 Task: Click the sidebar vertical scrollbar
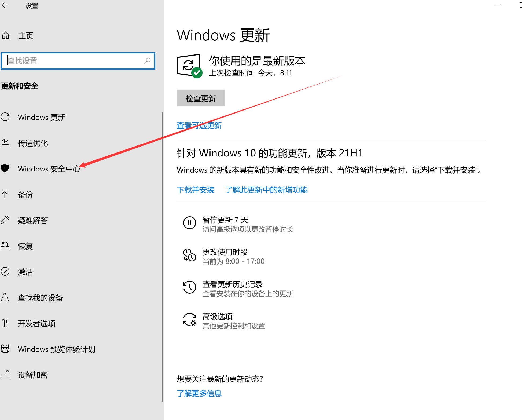[162, 257]
